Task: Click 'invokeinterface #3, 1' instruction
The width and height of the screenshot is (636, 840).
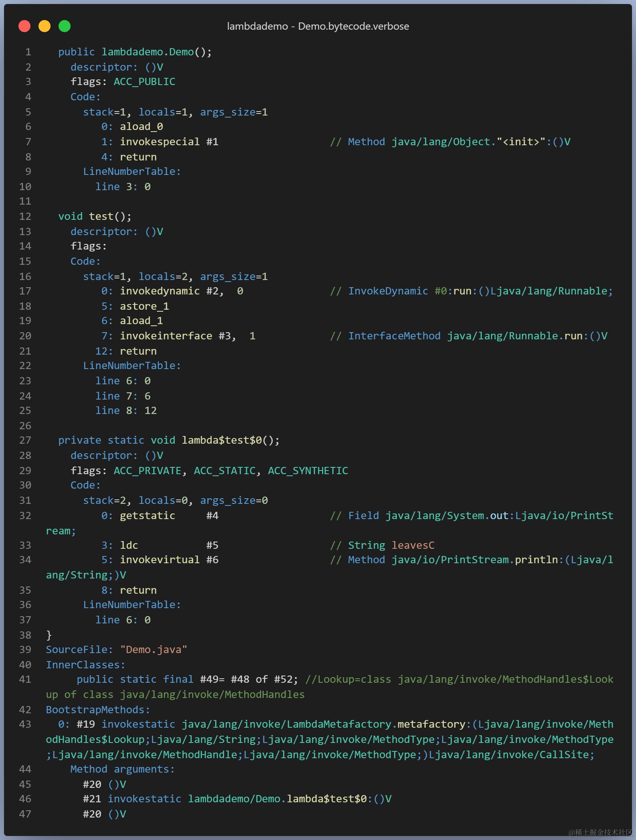Action: pos(188,336)
